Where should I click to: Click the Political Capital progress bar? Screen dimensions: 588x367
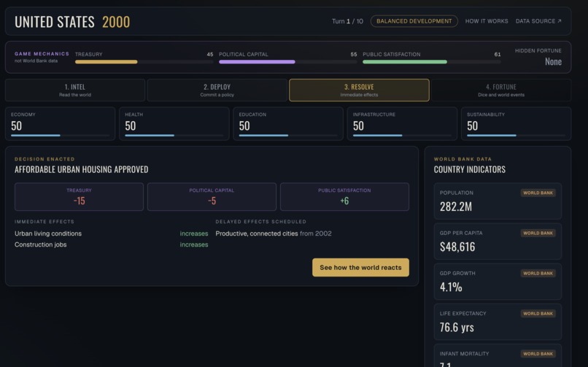[287, 62]
